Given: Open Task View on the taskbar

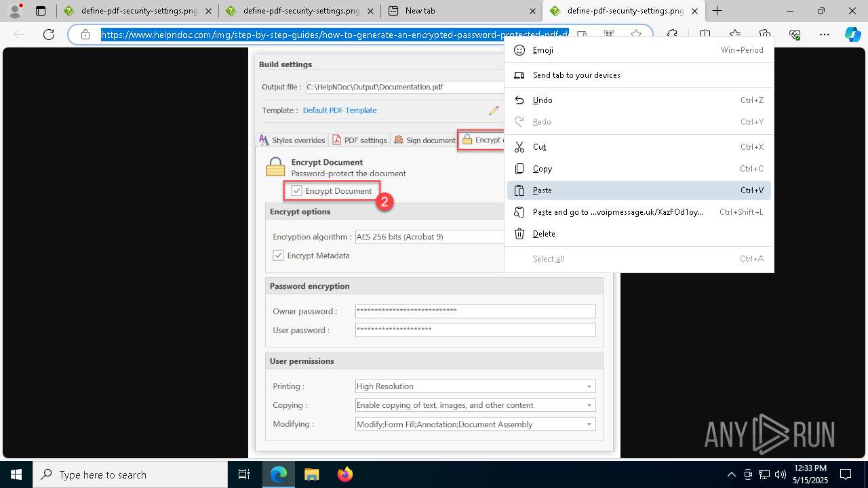Looking at the screenshot, I should point(244,474).
